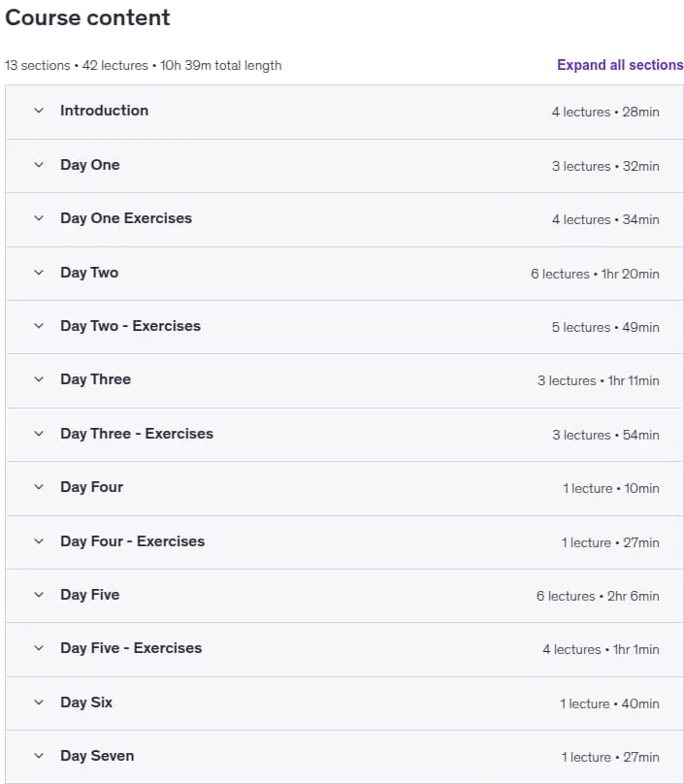Expand Day Four - Exercises chevron
Image resolution: width=684 pixels, height=784 pixels.
[39, 541]
